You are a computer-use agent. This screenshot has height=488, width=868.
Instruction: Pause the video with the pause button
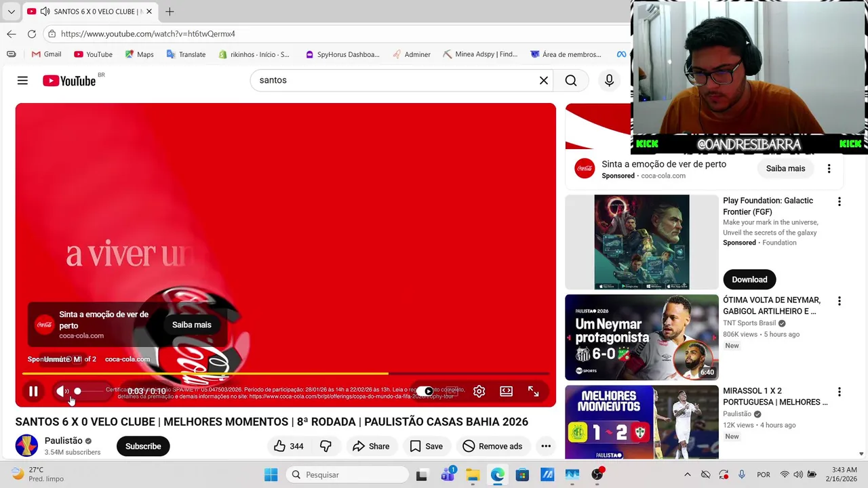(x=33, y=391)
